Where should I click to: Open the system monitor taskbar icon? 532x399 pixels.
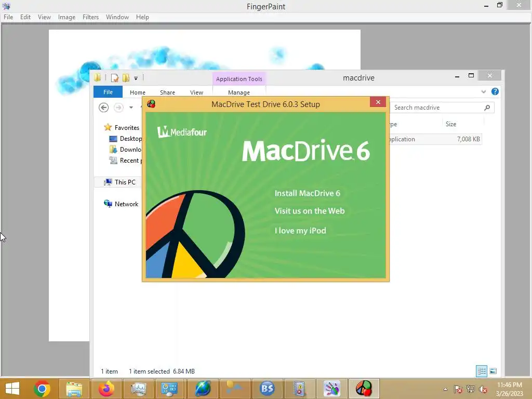(x=138, y=389)
